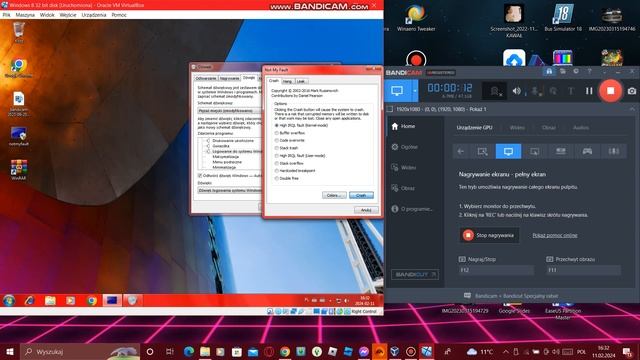This screenshot has width=640, height=360.
Task: Toggle Nagraj/Stop hotkey checkbox
Action: coord(462,259)
